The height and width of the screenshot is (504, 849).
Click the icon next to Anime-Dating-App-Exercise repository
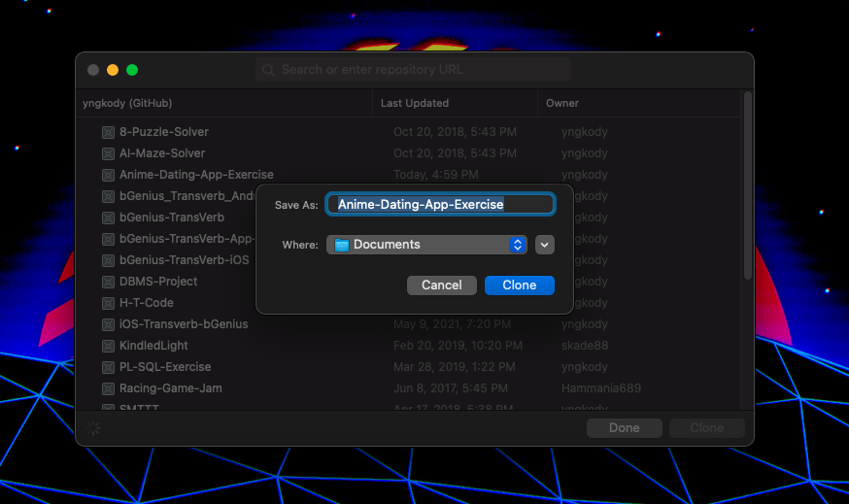(x=108, y=175)
